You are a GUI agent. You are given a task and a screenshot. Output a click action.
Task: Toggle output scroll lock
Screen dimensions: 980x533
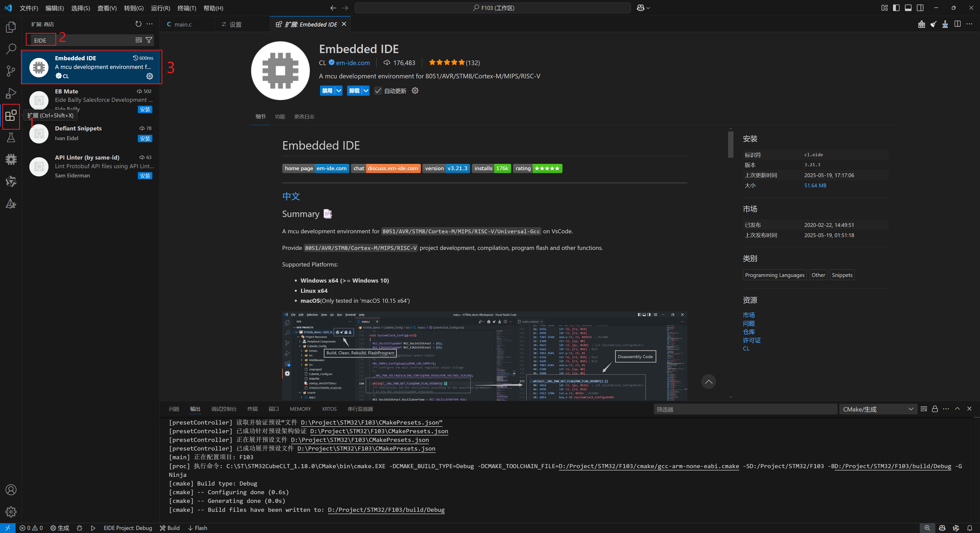[935, 409]
